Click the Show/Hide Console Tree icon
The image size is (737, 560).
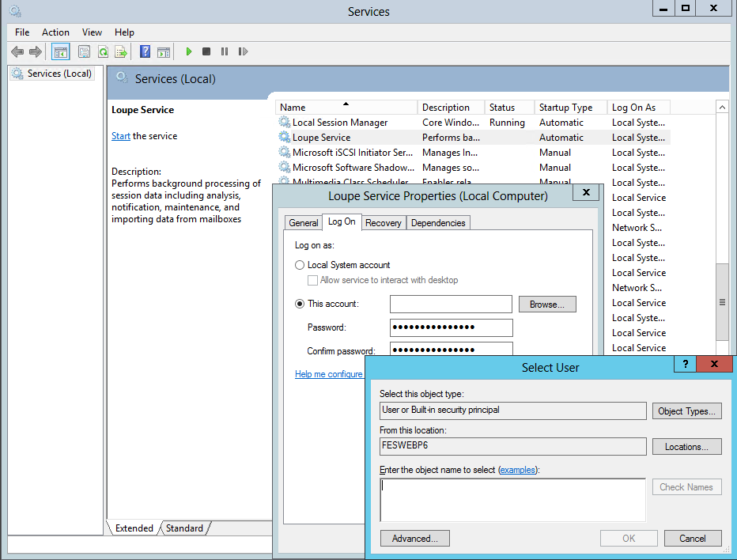point(60,51)
